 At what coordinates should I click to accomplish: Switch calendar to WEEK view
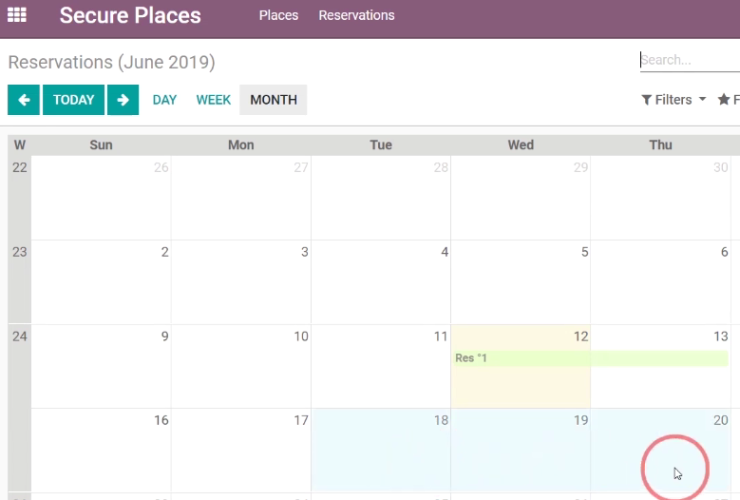[x=213, y=100]
